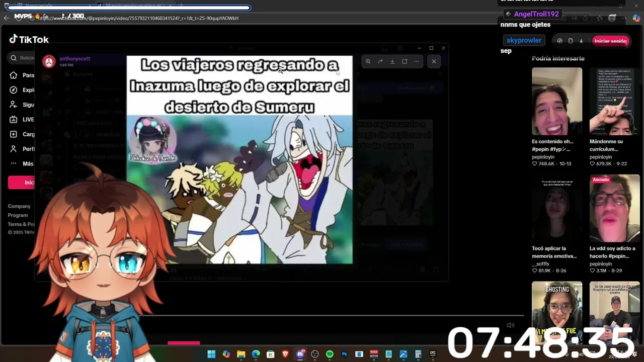
Task: Open the 'La vdd soy adicto' Anclado thumbnail
Action: [615, 208]
